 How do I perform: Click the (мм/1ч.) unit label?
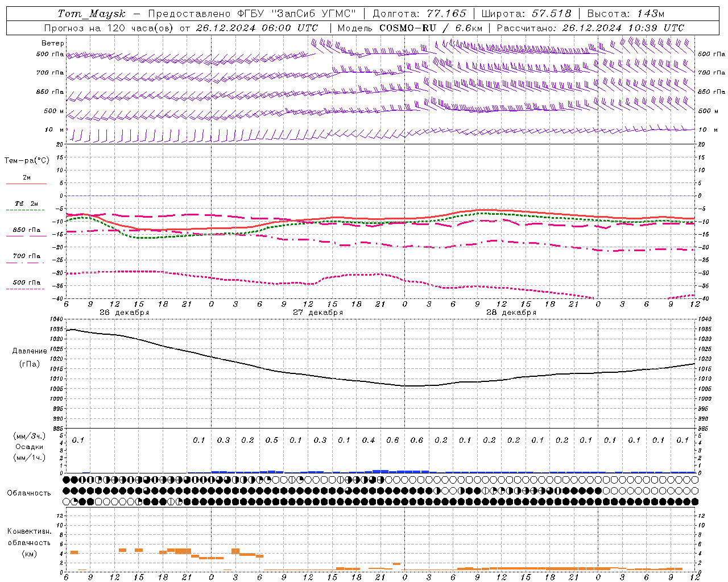pyautogui.click(x=30, y=458)
